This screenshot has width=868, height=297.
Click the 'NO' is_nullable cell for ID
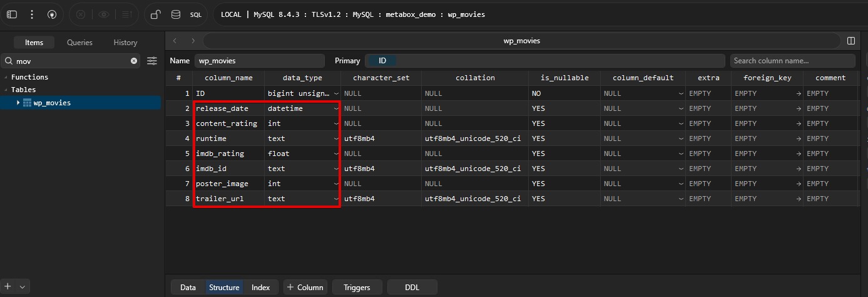(564, 93)
